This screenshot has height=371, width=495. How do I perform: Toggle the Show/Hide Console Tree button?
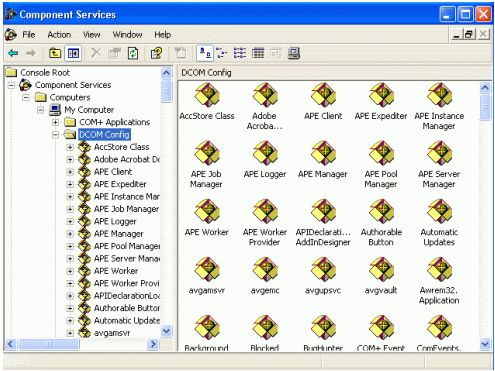73,53
